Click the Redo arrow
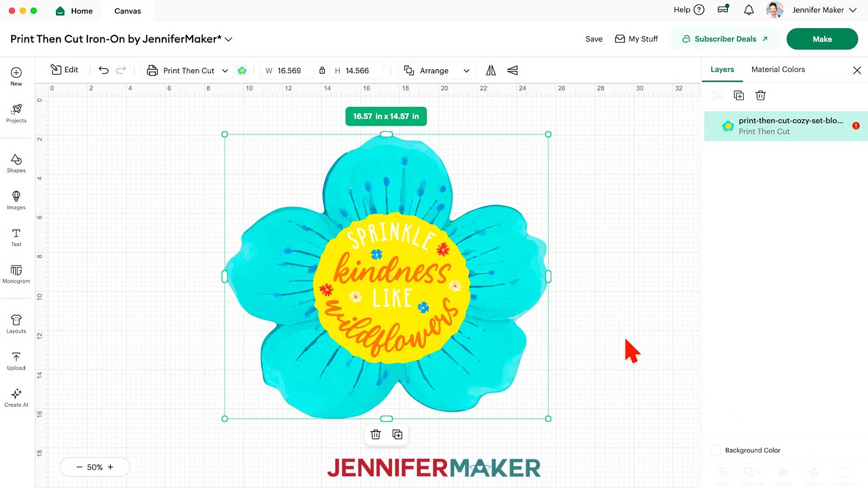868x488 pixels. pos(121,70)
